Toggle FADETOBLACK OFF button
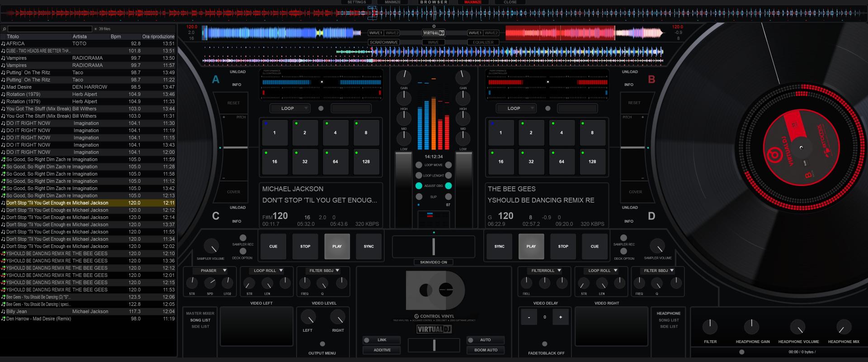 545,344
